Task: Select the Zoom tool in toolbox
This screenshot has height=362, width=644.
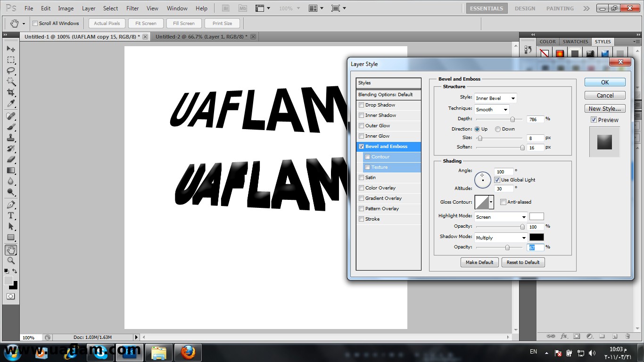Action: coord(11,261)
